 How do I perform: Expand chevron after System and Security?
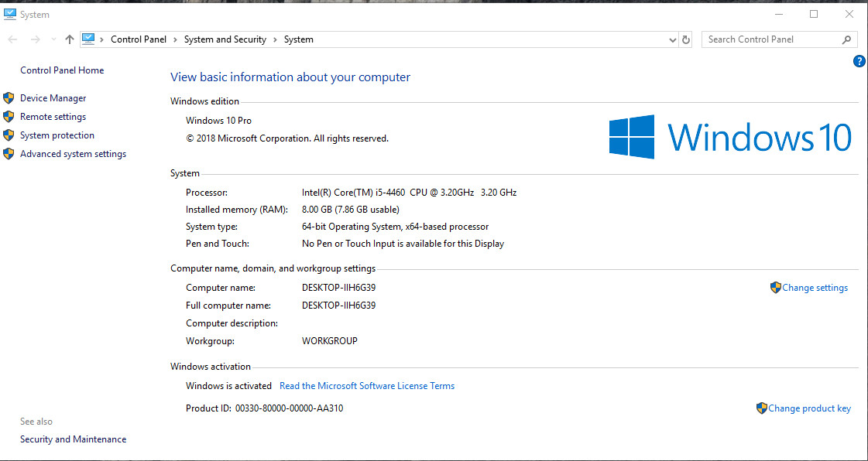tap(275, 39)
